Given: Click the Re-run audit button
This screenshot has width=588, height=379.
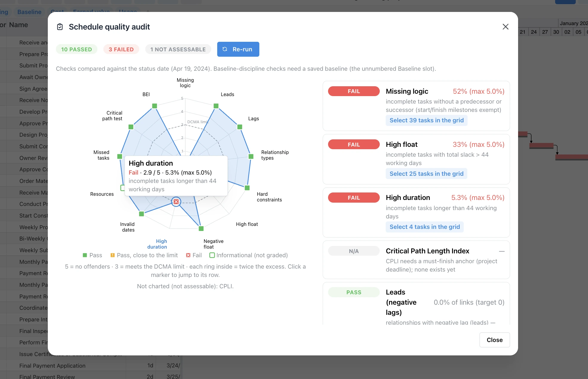Looking at the screenshot, I should 238,49.
